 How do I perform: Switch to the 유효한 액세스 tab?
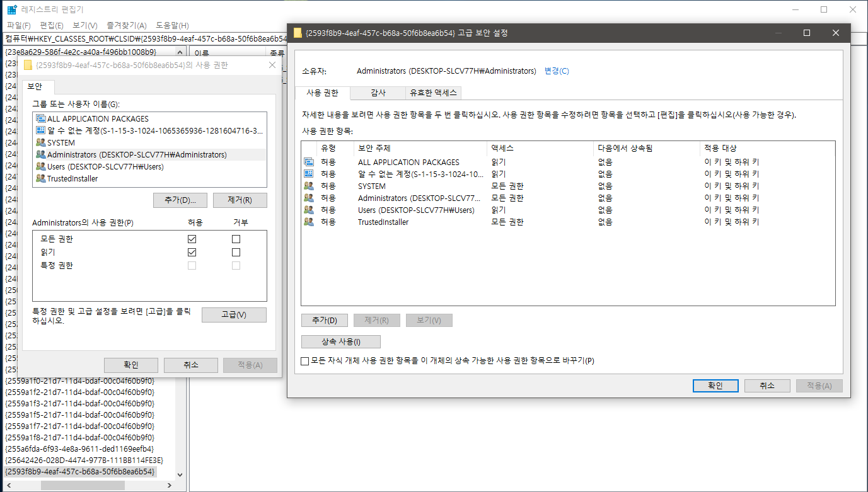434,93
